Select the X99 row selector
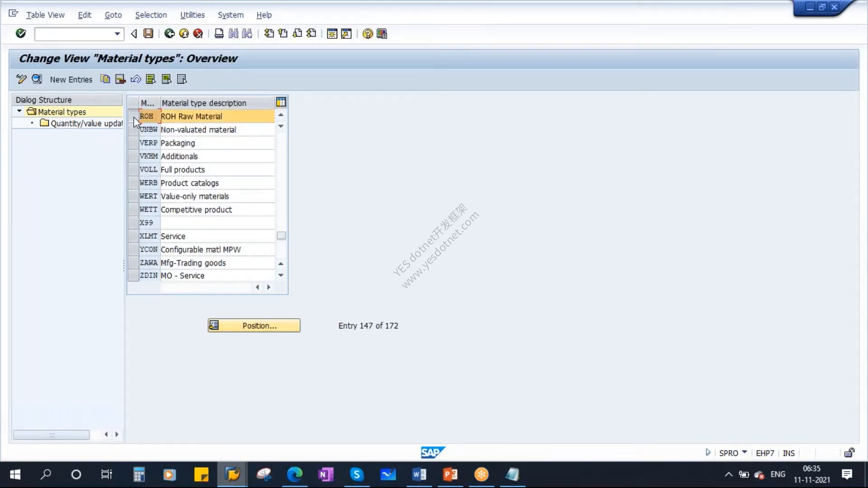The image size is (868, 488). click(x=133, y=223)
